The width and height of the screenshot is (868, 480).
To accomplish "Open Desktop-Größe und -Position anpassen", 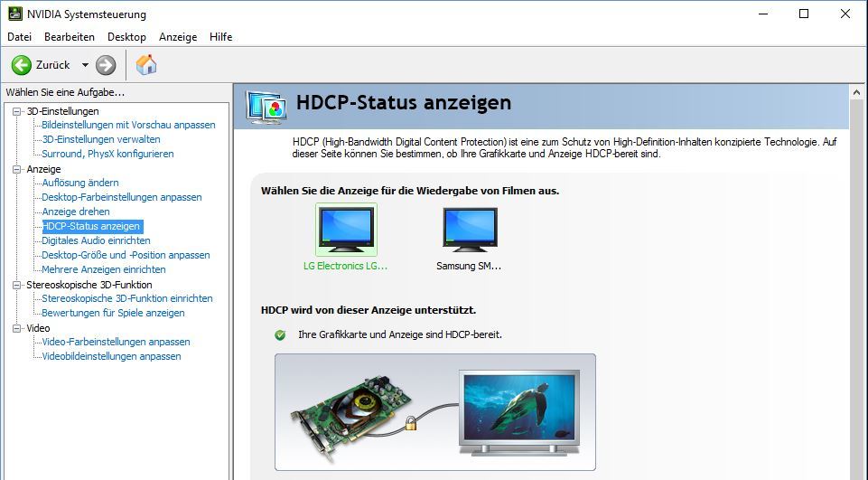I will tap(126, 255).
